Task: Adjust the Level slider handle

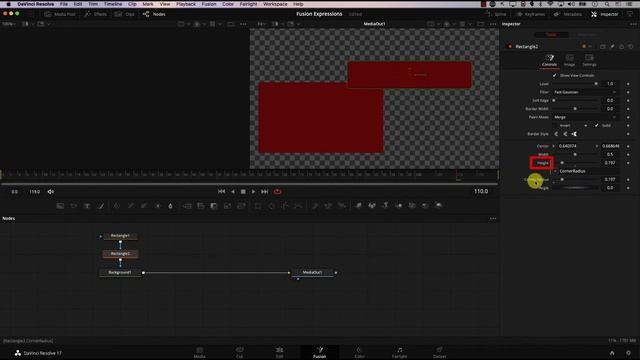Action: tap(596, 84)
